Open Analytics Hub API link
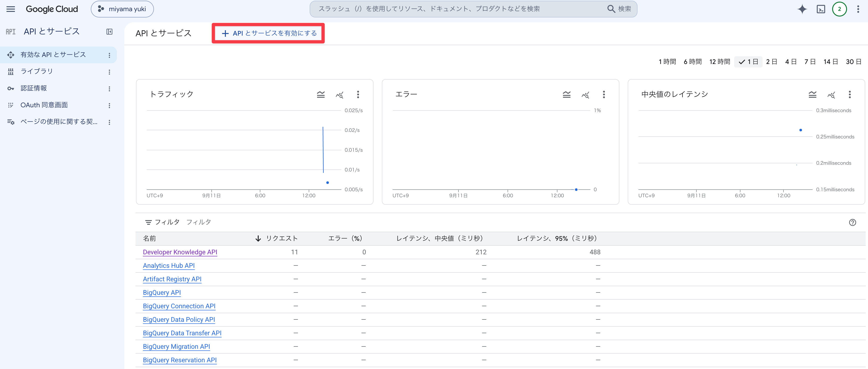 [169, 266]
